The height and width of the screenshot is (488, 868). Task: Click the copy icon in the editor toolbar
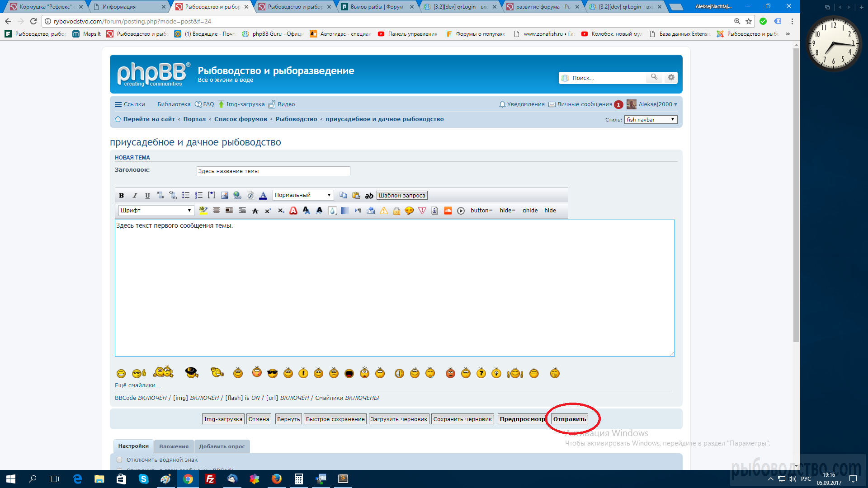coord(344,195)
